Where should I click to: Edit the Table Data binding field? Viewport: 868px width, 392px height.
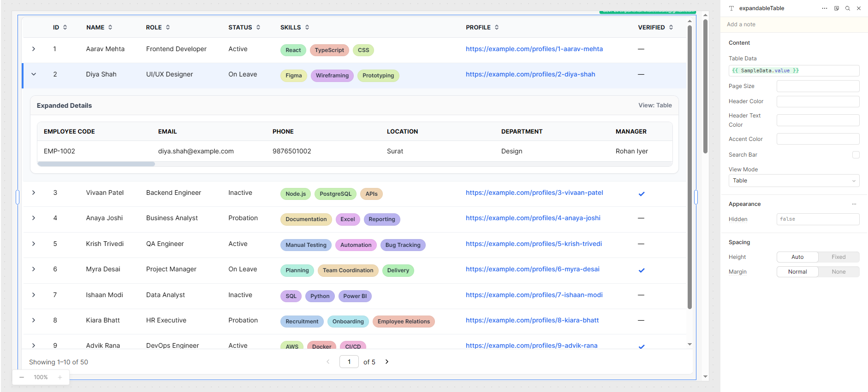794,70
